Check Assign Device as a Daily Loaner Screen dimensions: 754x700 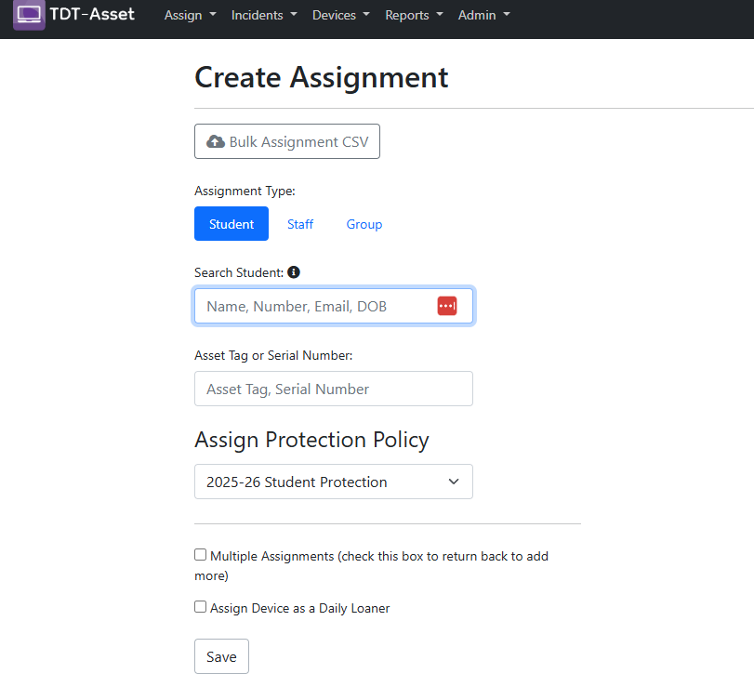[200, 607]
